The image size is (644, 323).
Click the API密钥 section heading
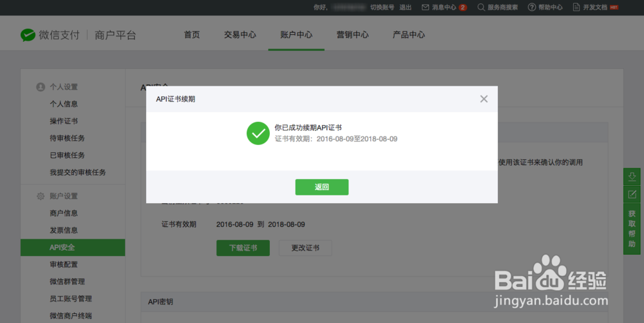coord(160,302)
